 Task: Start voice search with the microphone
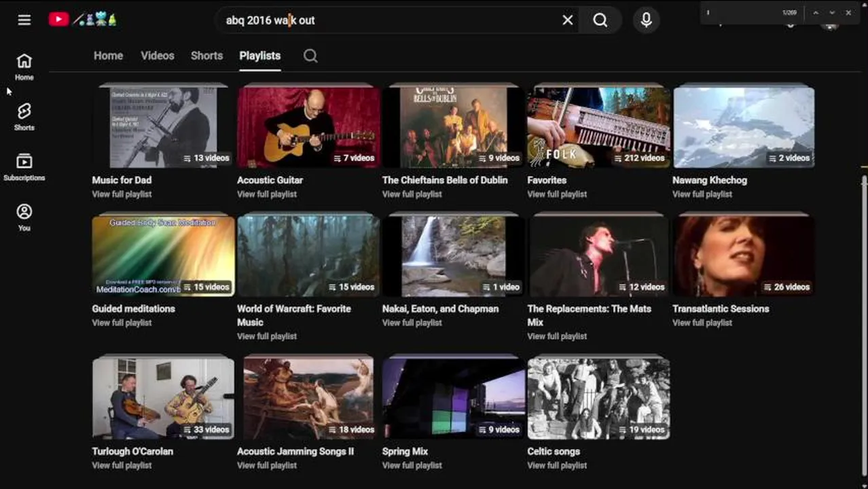pyautogui.click(x=646, y=20)
